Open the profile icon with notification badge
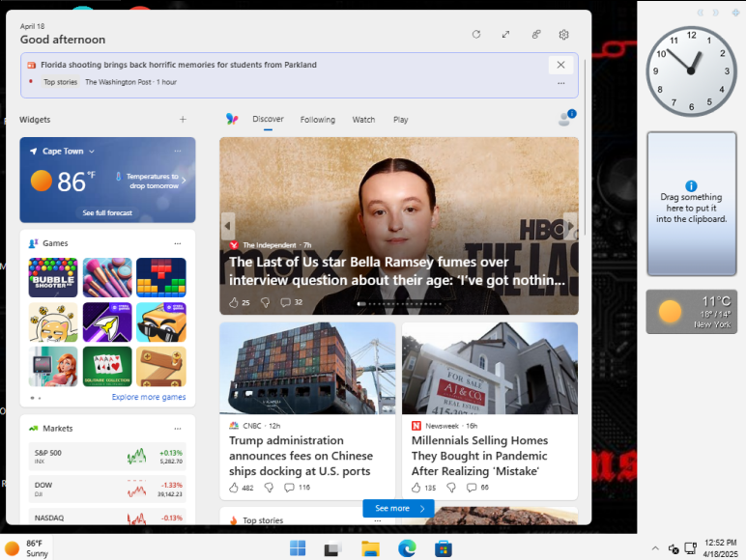Image resolution: width=746 pixels, height=560 pixels. (566, 118)
